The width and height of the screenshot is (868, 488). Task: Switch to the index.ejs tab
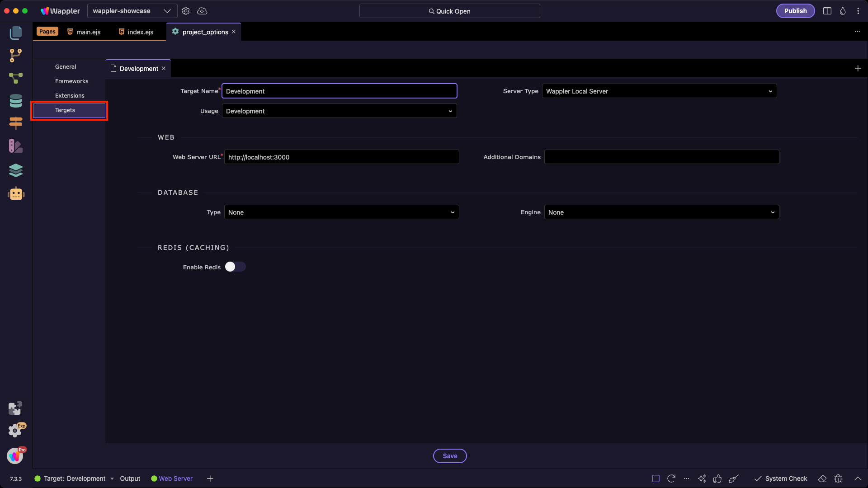point(136,32)
